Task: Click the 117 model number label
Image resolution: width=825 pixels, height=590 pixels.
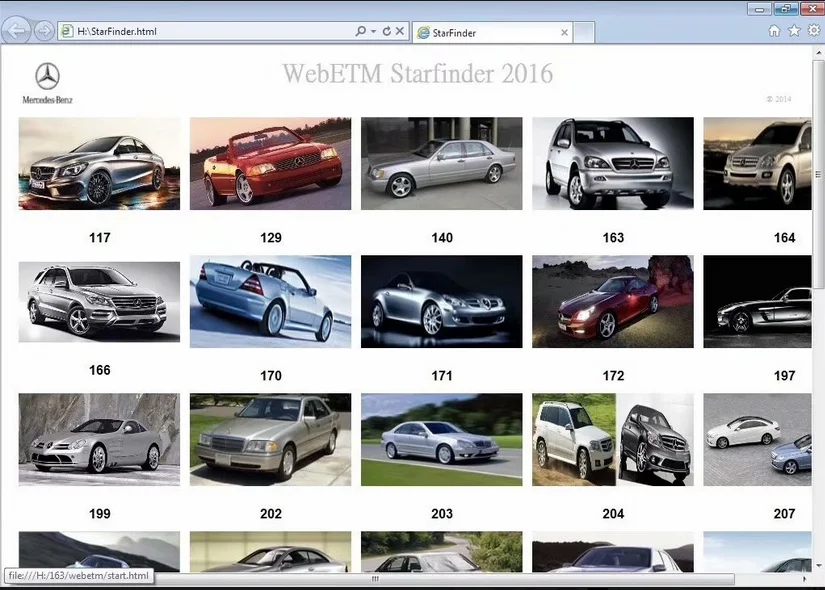Action: click(99, 238)
